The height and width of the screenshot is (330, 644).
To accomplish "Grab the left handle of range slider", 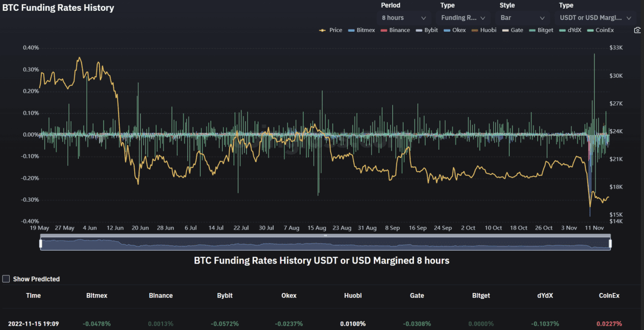I will click(41, 243).
